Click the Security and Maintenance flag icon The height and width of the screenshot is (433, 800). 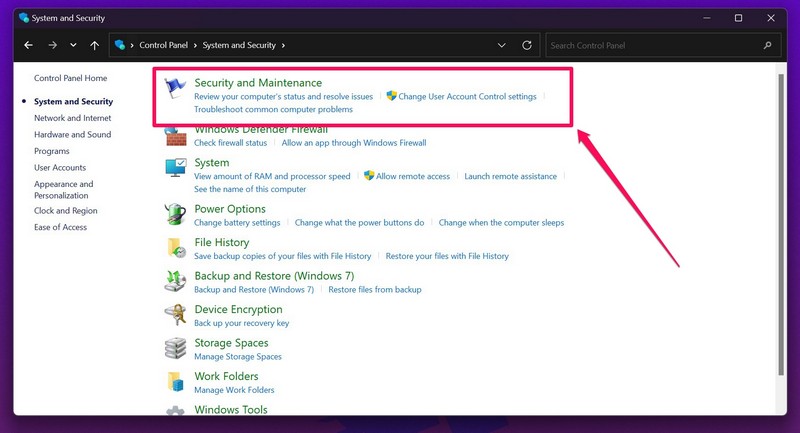pyautogui.click(x=175, y=89)
